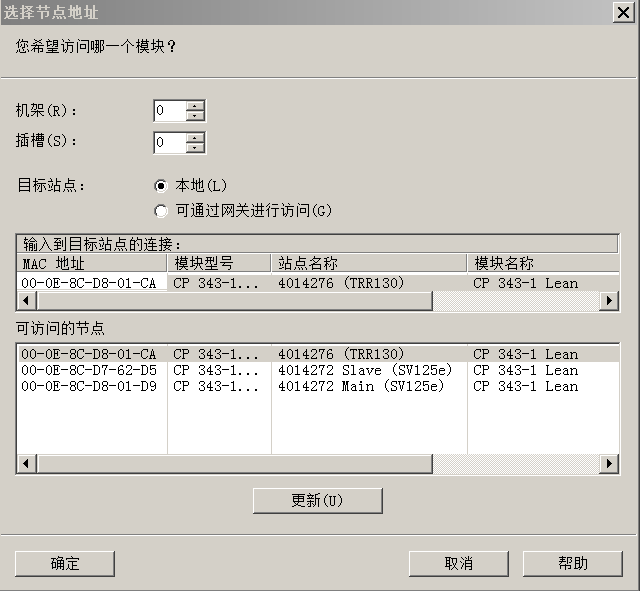This screenshot has height=591, width=640.
Task: Select accessible node 00-0E-8C-D7-62-D5
Action: tap(318, 370)
